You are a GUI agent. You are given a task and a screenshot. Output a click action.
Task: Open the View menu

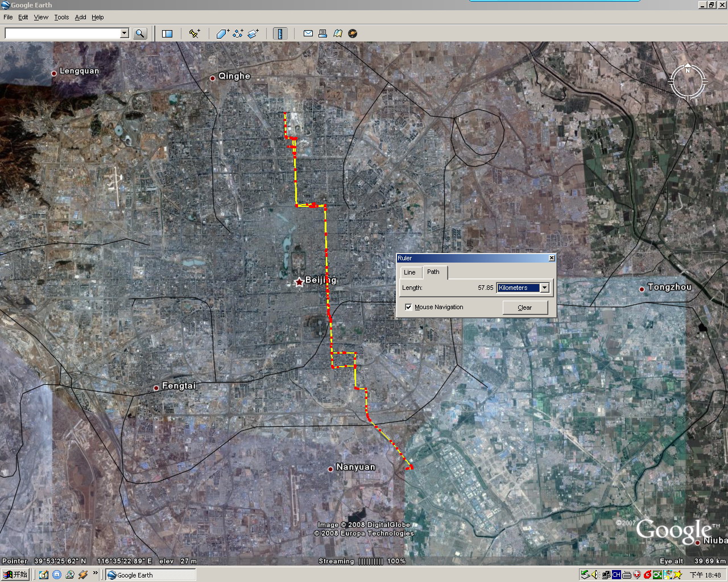click(x=41, y=17)
